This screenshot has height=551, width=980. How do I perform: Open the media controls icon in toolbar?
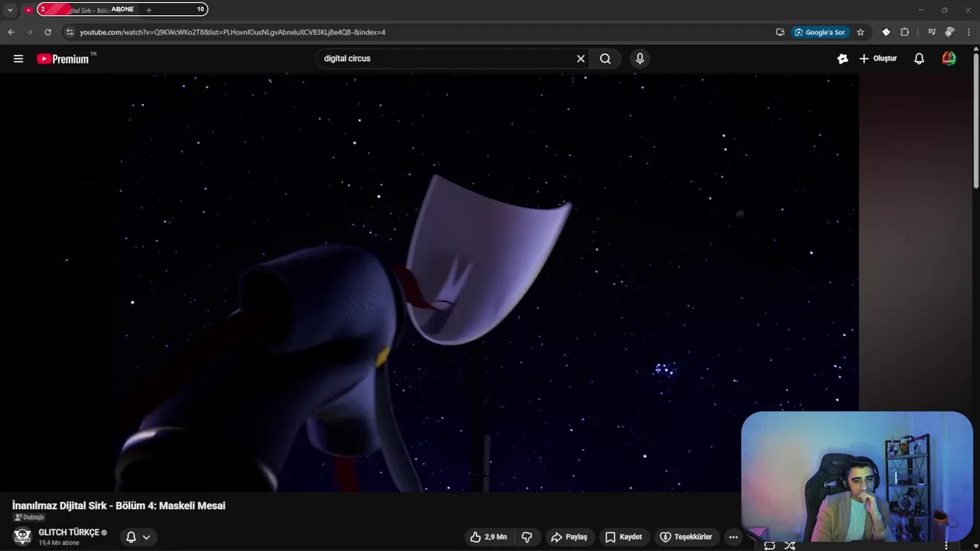click(931, 32)
